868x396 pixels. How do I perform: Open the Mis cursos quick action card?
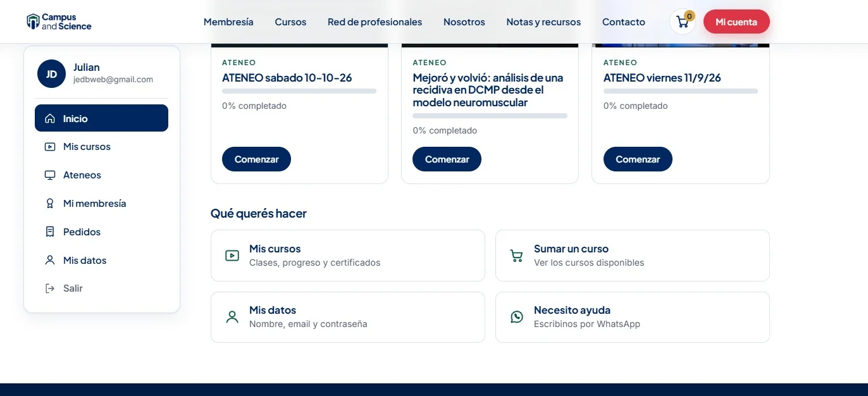click(348, 256)
